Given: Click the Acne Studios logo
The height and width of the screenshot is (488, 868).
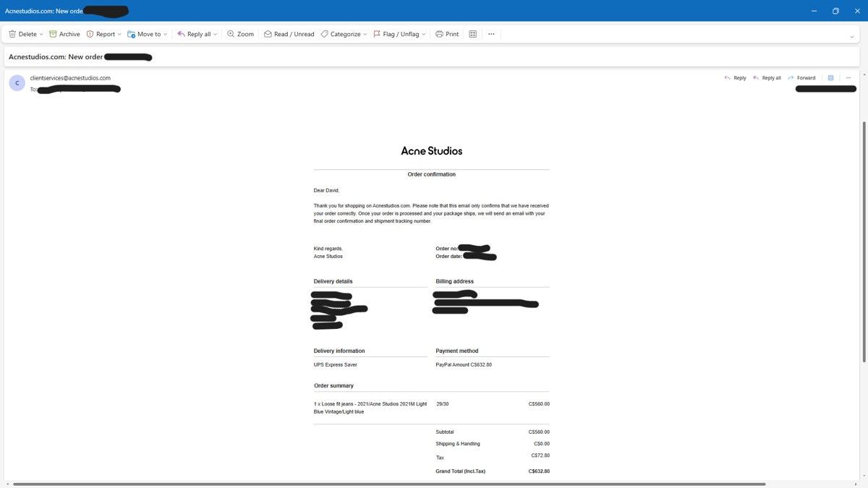Looking at the screenshot, I should click(432, 151).
